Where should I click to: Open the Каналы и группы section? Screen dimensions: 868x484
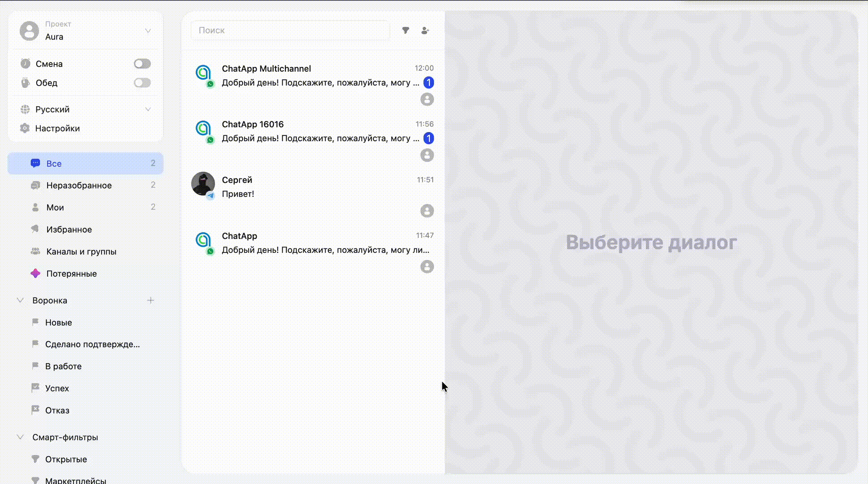click(x=81, y=251)
